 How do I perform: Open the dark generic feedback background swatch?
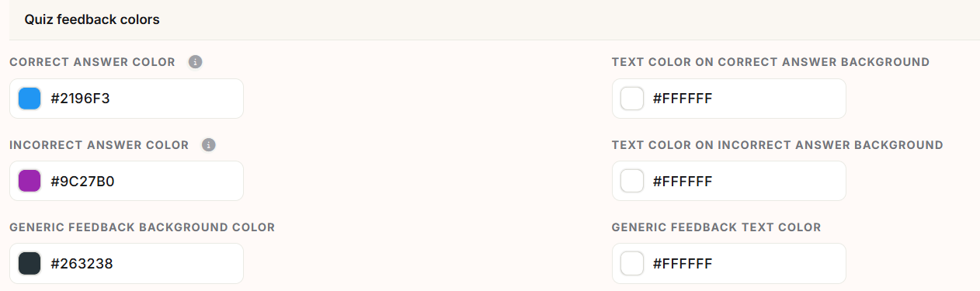pos(30,264)
